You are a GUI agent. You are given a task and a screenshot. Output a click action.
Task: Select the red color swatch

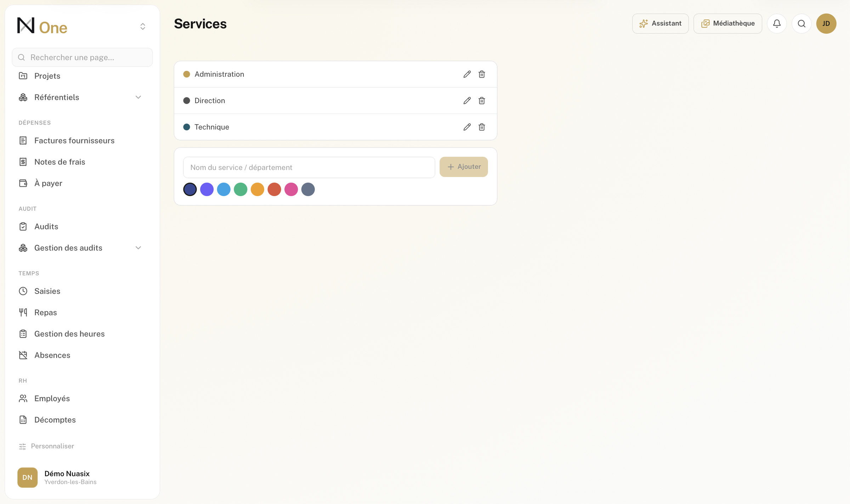tap(274, 189)
